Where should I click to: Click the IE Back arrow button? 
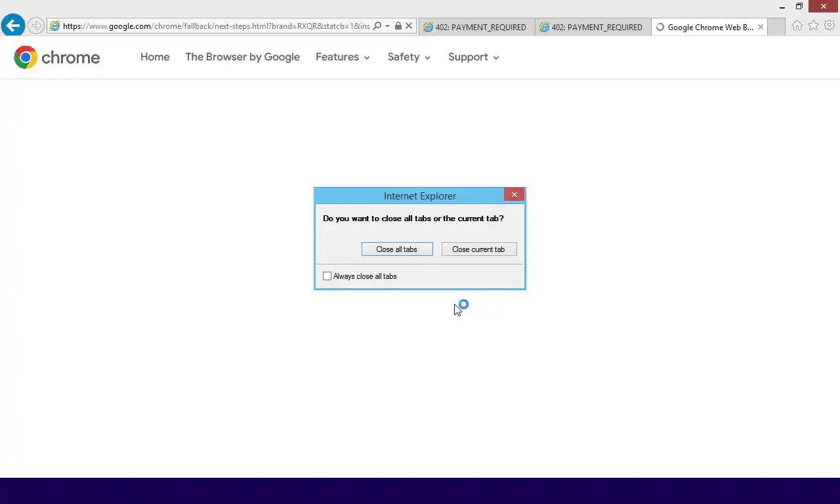click(x=12, y=26)
